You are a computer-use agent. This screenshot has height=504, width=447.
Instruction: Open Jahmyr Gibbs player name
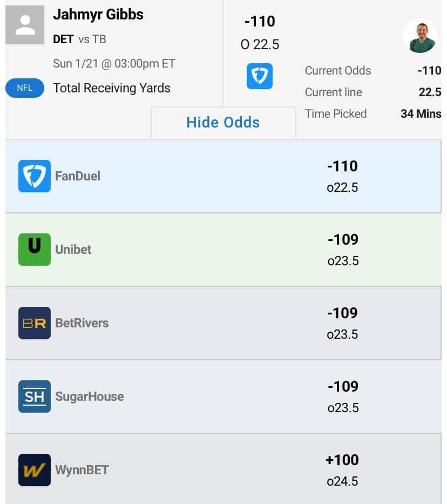click(x=98, y=15)
